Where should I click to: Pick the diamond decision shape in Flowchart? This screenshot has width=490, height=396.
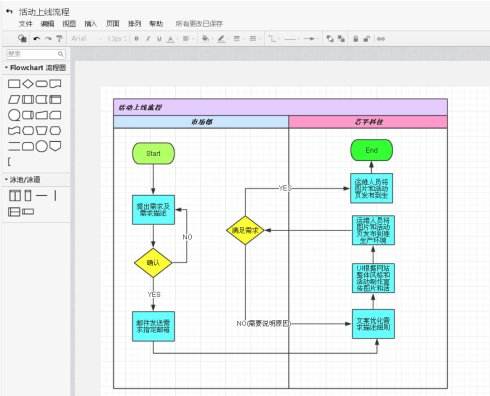pyautogui.click(x=28, y=83)
